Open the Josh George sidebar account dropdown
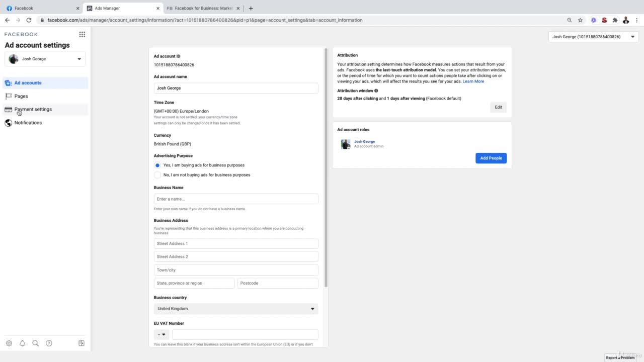644x362 pixels. [45, 59]
